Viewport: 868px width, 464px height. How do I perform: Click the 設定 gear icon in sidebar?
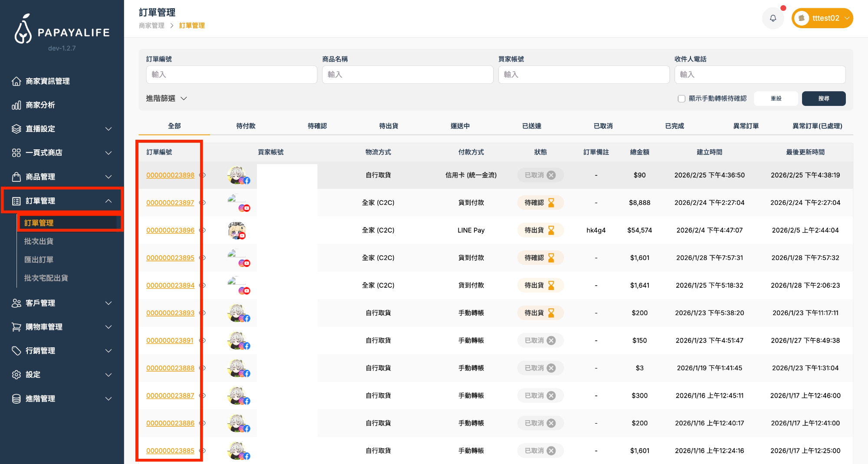click(16, 375)
